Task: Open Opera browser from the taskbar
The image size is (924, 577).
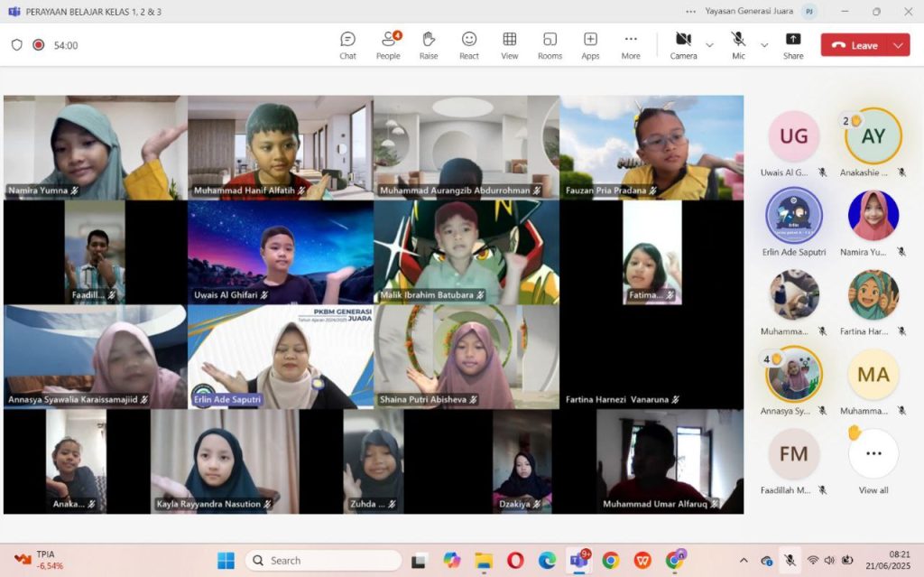Action: [x=515, y=560]
